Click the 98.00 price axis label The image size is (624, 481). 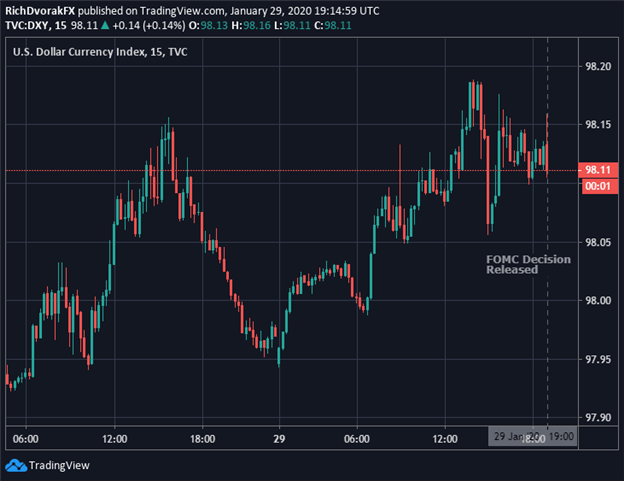point(598,301)
